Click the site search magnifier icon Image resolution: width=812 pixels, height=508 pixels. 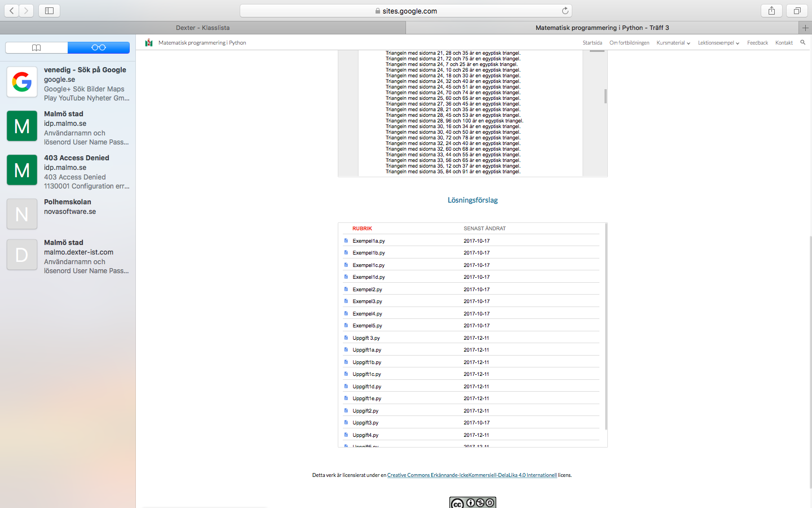(802, 42)
